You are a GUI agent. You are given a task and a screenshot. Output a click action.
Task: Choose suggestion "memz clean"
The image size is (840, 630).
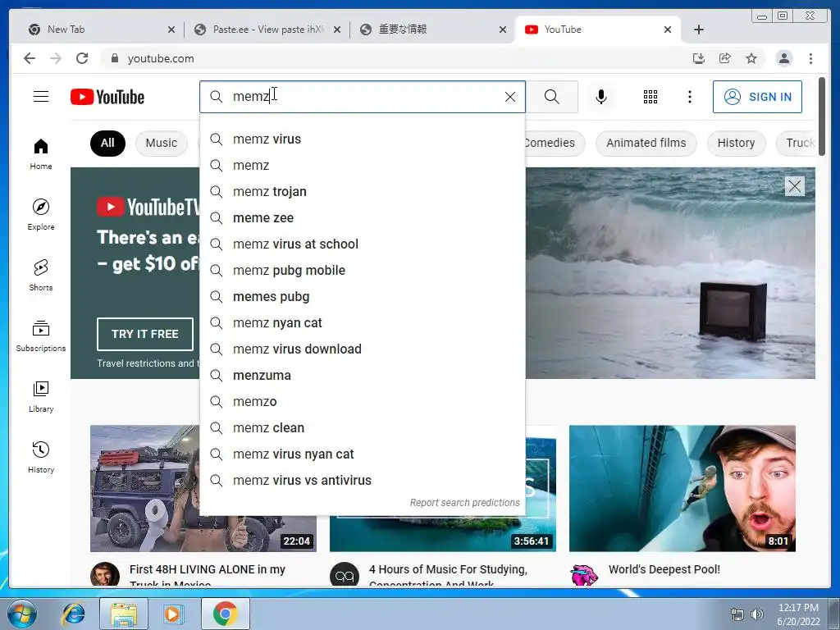pyautogui.click(x=363, y=428)
